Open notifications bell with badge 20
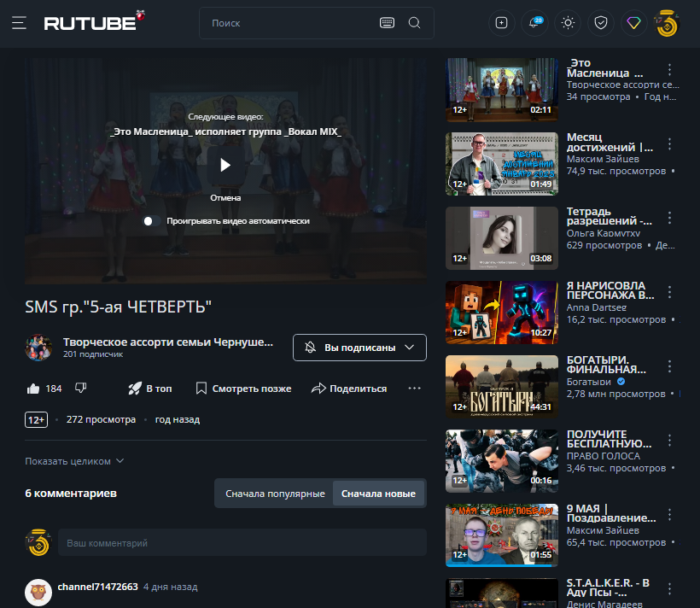This screenshot has height=608, width=700. point(534,23)
